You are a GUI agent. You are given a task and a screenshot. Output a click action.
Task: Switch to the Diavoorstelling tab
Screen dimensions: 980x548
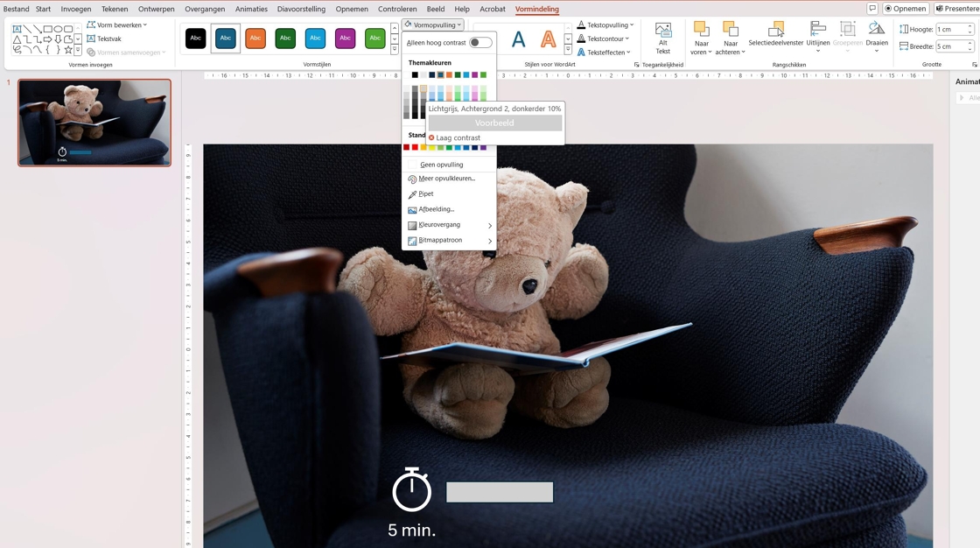[301, 9]
